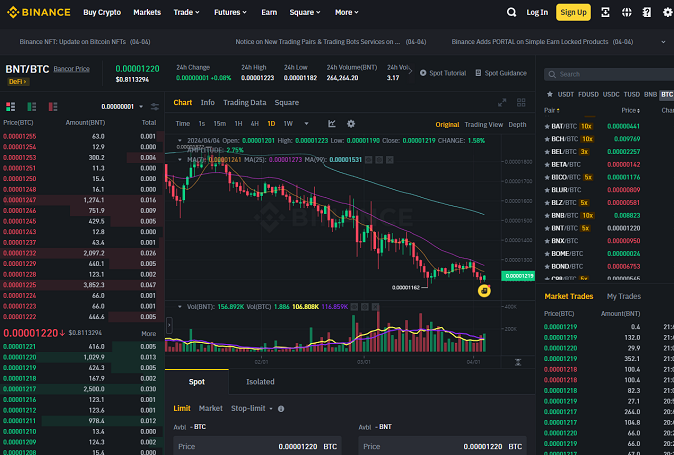Open the Square dropdown in top nav
Screen dimensions: 674x455
coord(305,12)
